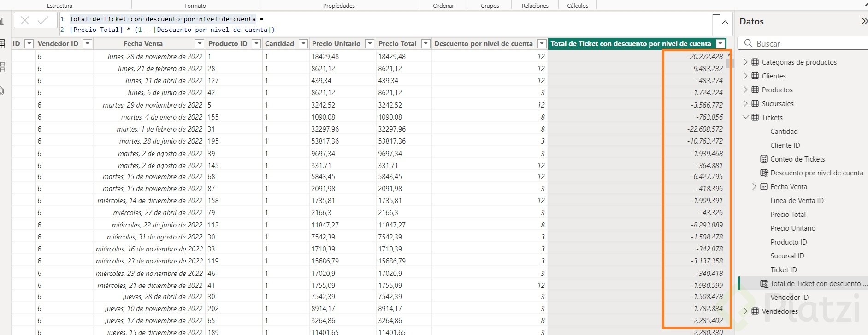
Task: Select the Cantidad column header
Action: (279, 44)
